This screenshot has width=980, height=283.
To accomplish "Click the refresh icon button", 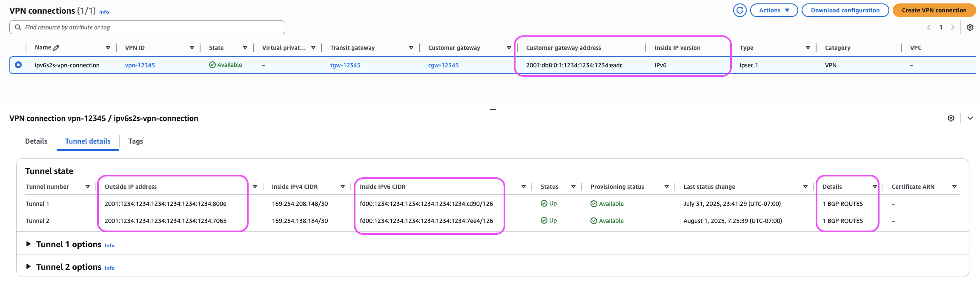I will point(740,10).
